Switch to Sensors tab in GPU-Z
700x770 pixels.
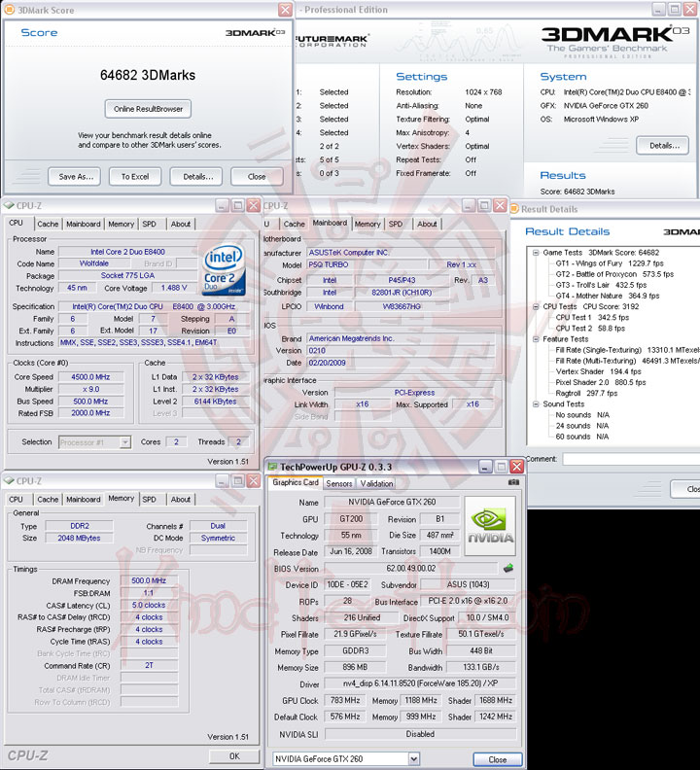(339, 483)
